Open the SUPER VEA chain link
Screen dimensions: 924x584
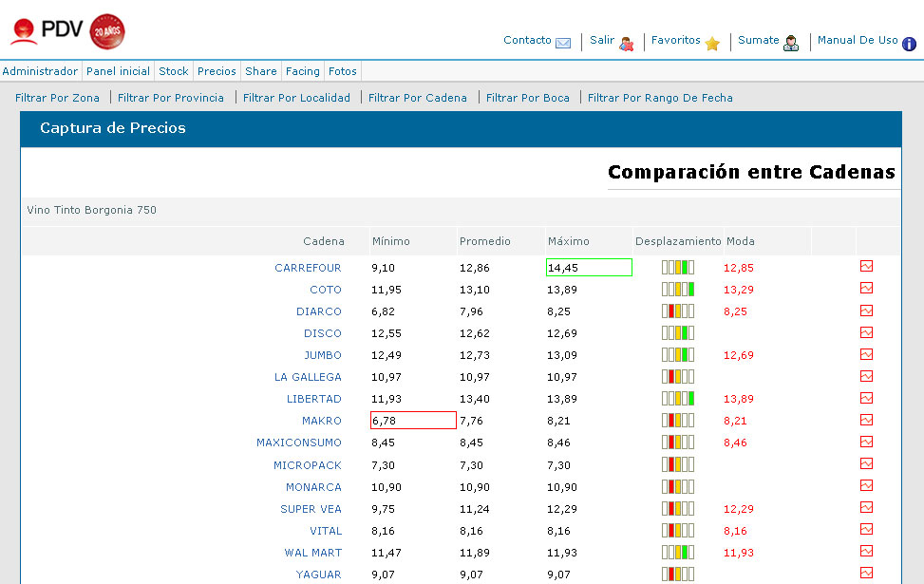311,509
